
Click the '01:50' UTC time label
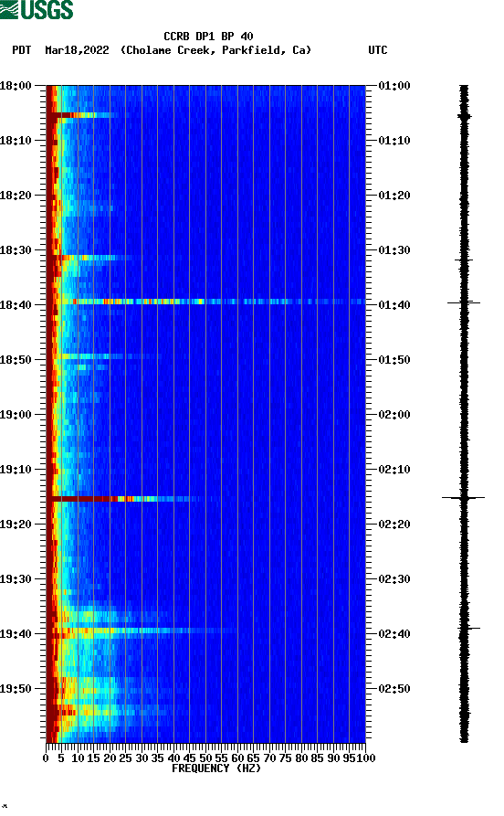pyautogui.click(x=394, y=360)
